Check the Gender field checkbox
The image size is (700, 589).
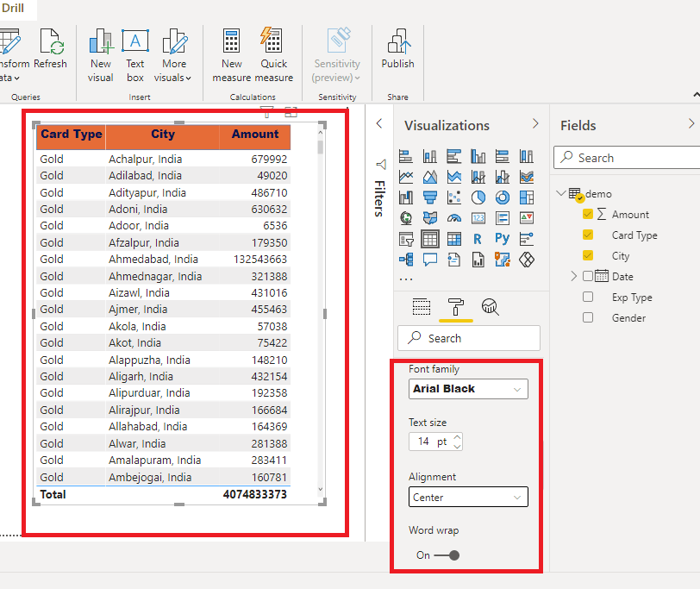(588, 317)
